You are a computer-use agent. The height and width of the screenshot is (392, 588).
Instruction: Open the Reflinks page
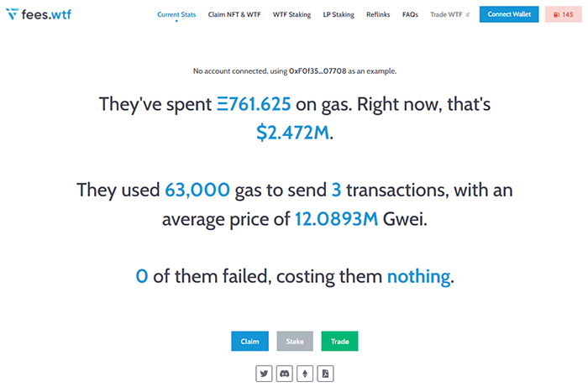378,14
